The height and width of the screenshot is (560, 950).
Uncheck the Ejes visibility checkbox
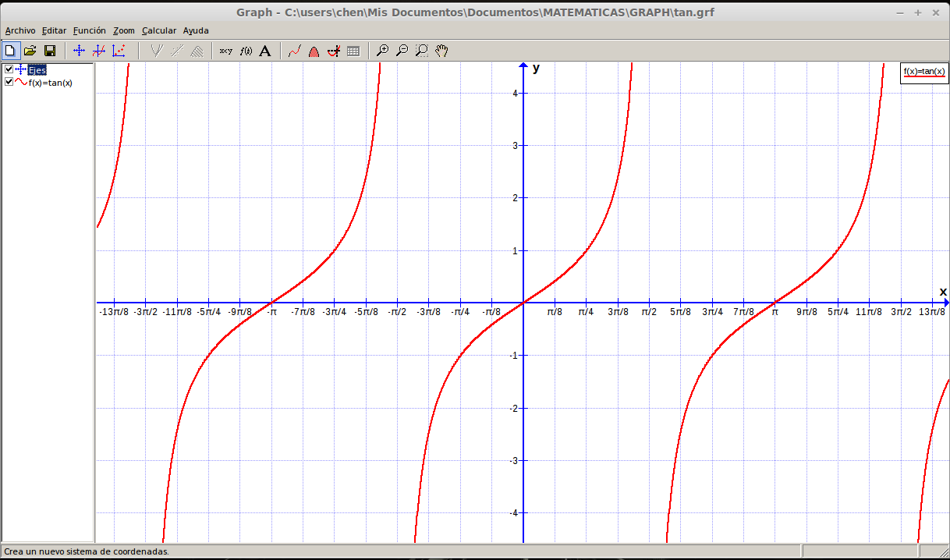click(9, 69)
